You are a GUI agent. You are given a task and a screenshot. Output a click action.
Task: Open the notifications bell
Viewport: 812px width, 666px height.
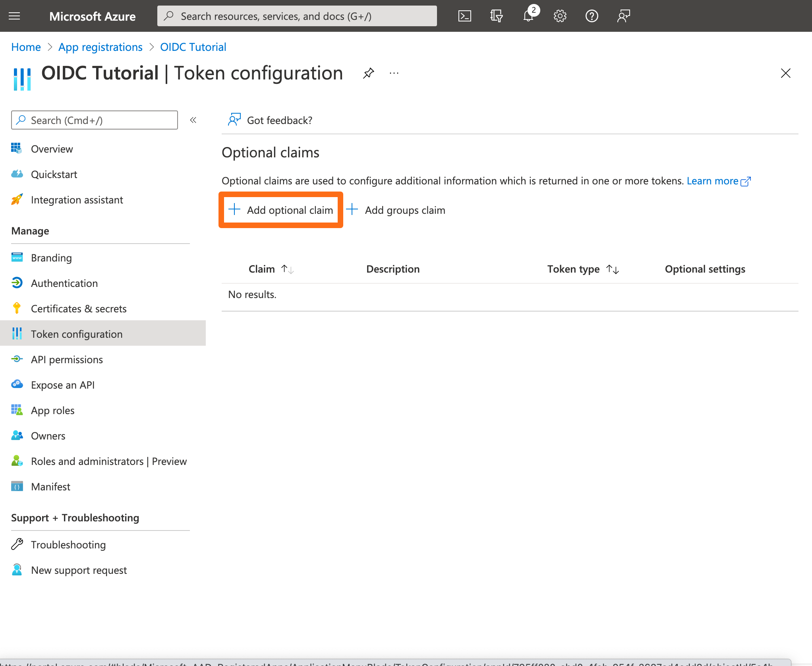tap(528, 16)
